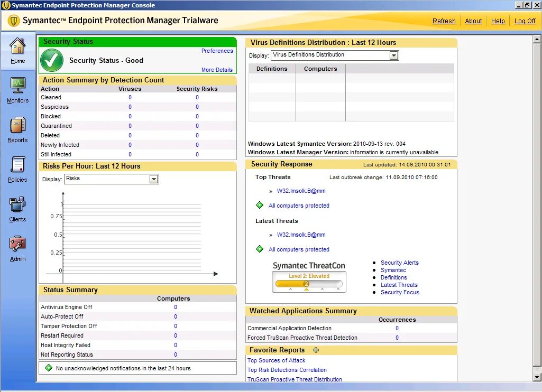542x392 pixels.
Task: Open Top Sources of Attack report
Action: point(276,360)
